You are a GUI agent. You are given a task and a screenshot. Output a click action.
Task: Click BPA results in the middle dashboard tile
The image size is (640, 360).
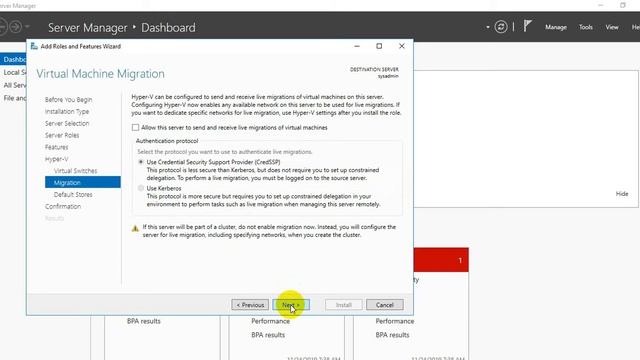tap(268, 335)
